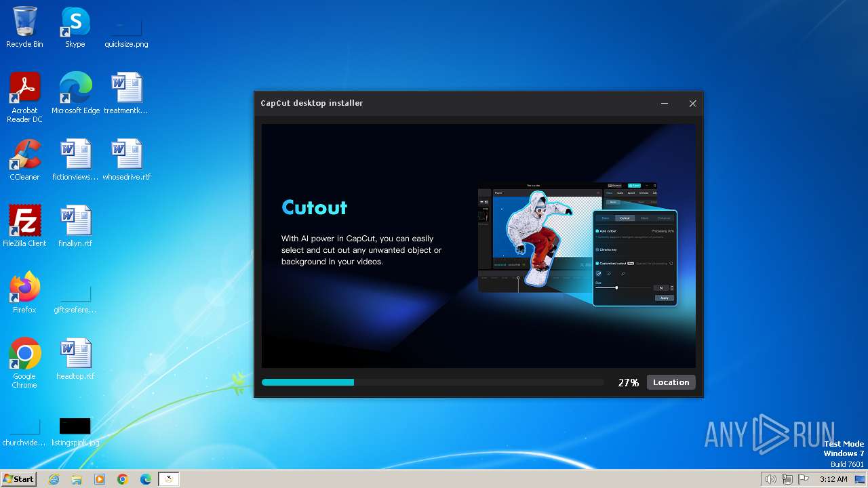Open the Action Center flag icon
The image size is (868, 488).
804,479
